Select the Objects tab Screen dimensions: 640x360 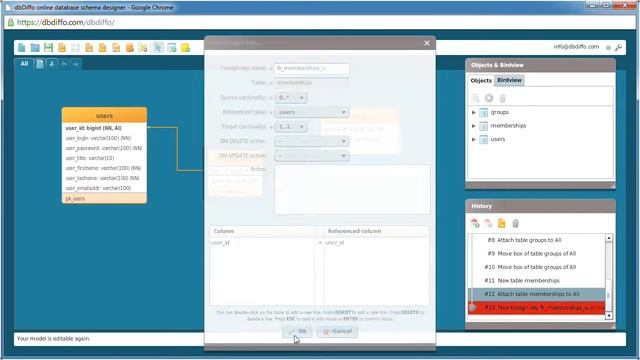coord(481,80)
